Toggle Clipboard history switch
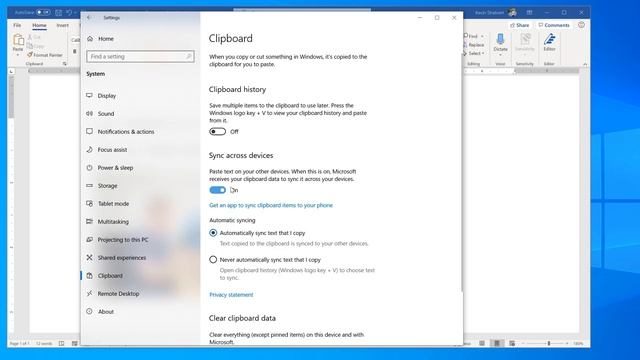Viewport: 640px width, 360px height. click(217, 131)
